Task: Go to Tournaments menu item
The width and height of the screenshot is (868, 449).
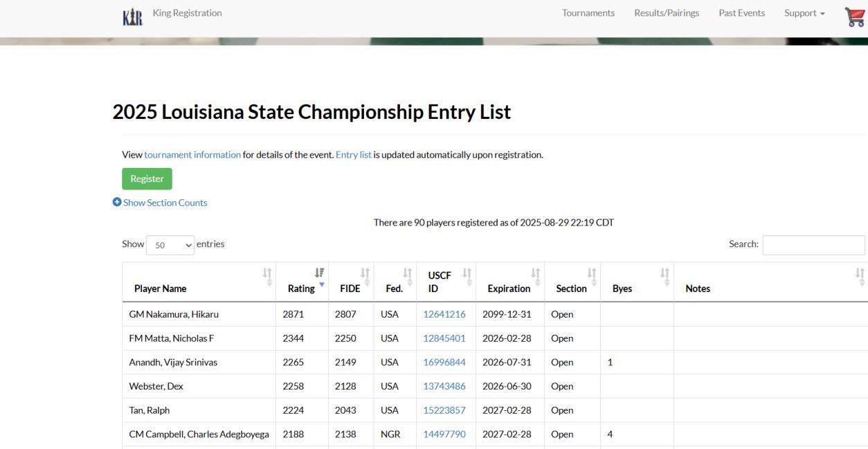Action: click(x=588, y=13)
